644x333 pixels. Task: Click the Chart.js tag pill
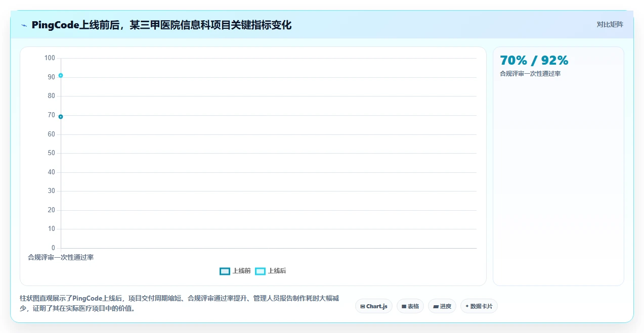pos(374,306)
